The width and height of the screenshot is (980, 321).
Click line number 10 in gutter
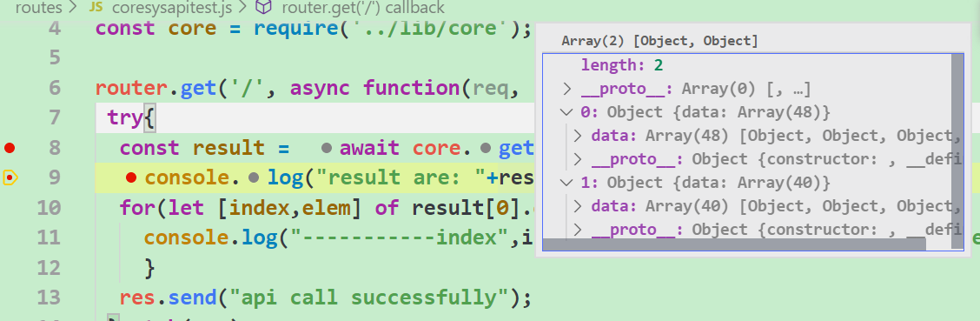(49, 208)
